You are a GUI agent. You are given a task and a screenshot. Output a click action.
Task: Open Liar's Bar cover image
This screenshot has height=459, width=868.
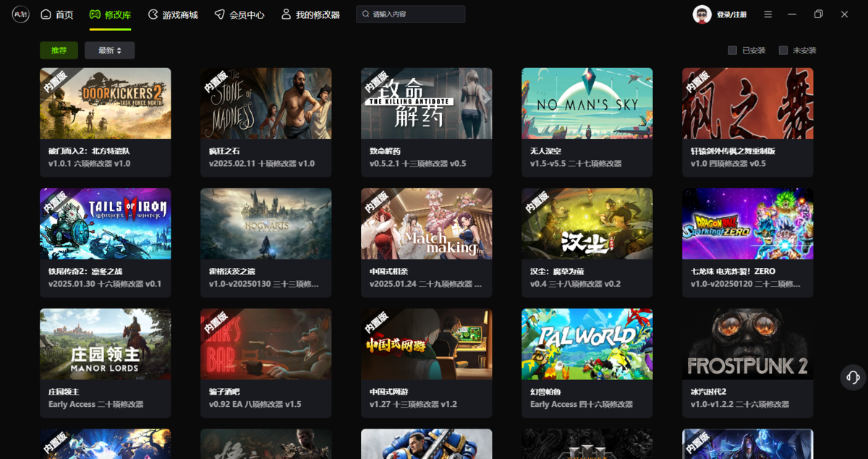pyautogui.click(x=266, y=344)
